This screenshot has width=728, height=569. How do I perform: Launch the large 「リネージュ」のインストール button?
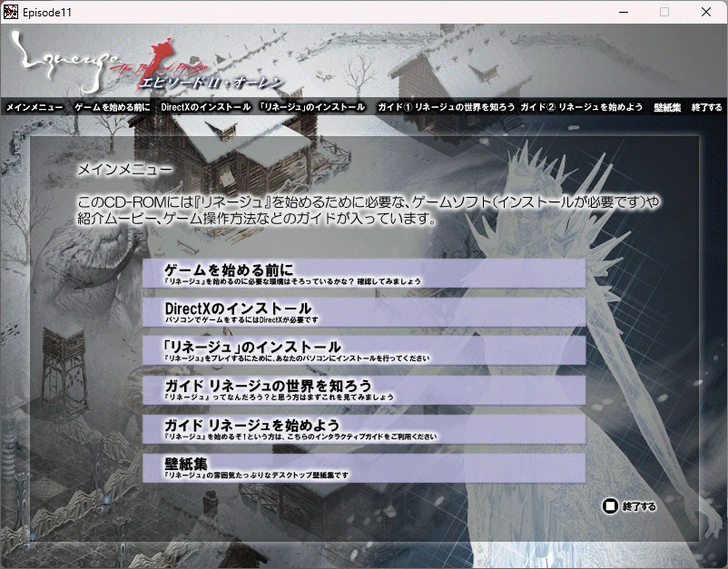(364, 351)
